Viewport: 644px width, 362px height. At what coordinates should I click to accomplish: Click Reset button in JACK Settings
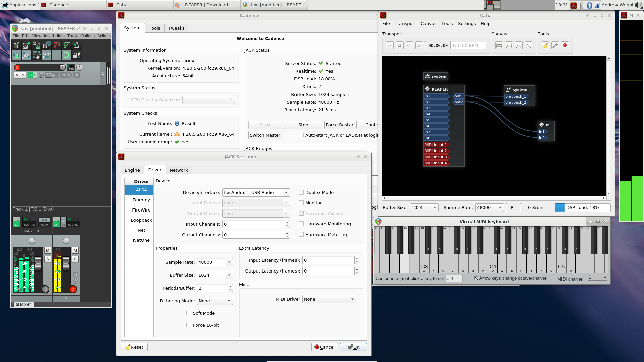(x=134, y=347)
